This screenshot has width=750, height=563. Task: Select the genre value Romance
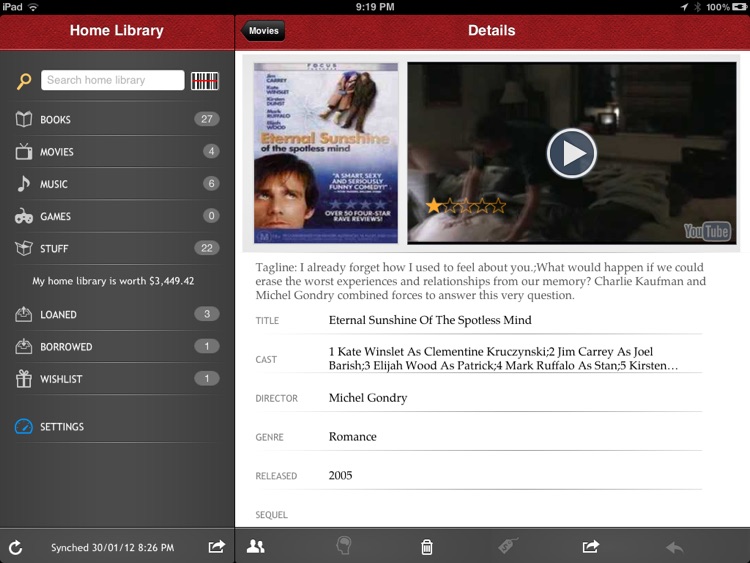pos(353,437)
